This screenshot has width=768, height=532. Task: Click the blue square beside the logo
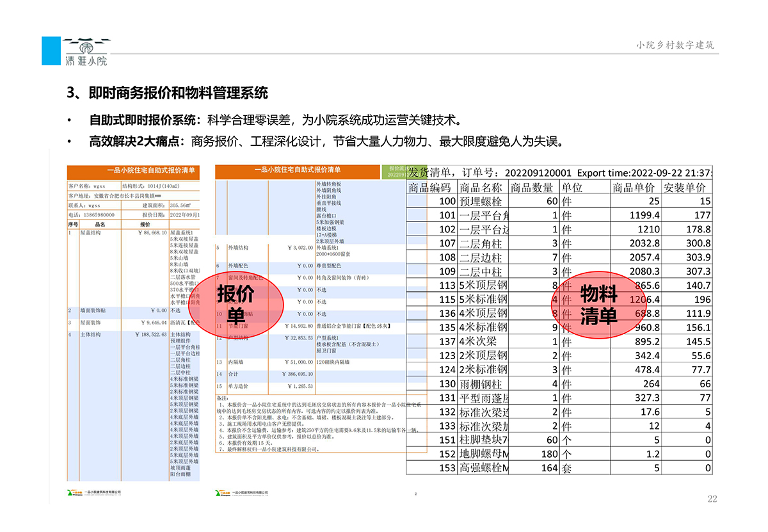pyautogui.click(x=51, y=51)
